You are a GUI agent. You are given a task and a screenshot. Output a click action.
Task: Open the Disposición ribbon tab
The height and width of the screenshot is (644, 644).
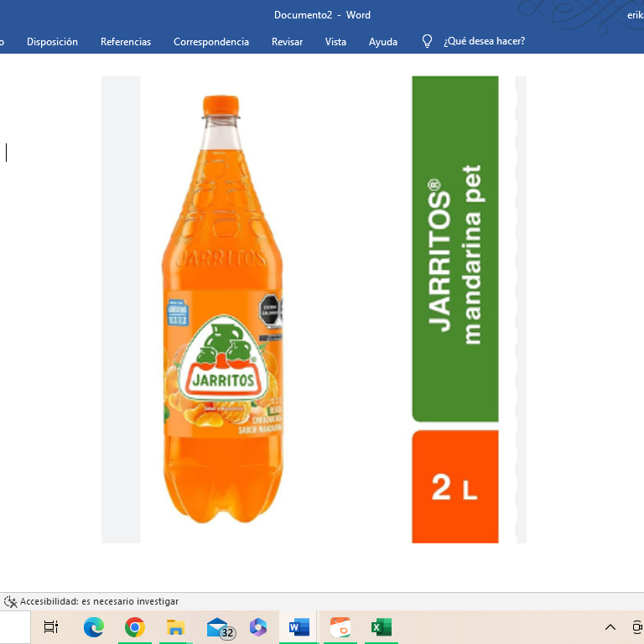click(x=52, y=41)
